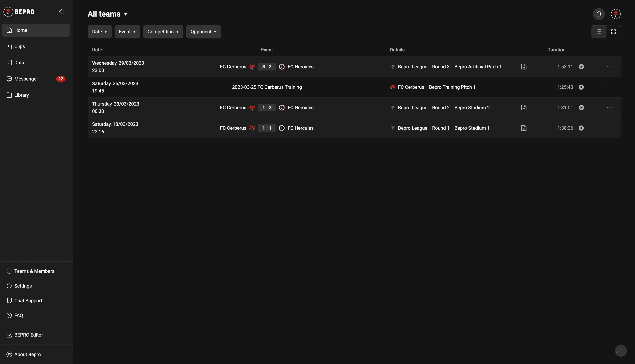Play the FC Cerberus Training video

click(x=581, y=87)
